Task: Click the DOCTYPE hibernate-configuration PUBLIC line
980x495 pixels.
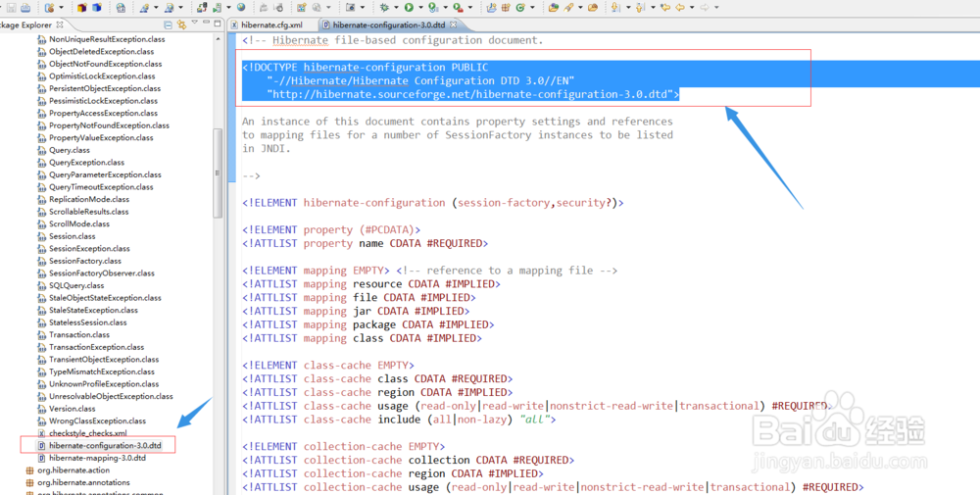Action: [366, 67]
